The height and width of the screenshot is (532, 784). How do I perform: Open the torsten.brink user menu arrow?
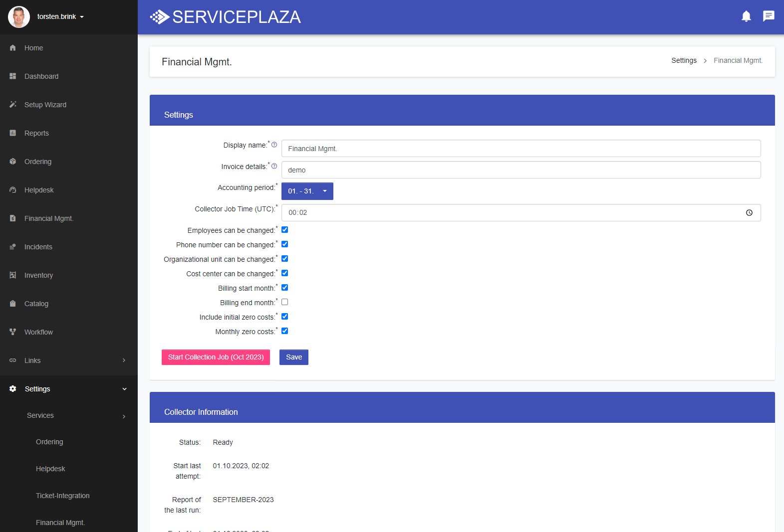(82, 17)
